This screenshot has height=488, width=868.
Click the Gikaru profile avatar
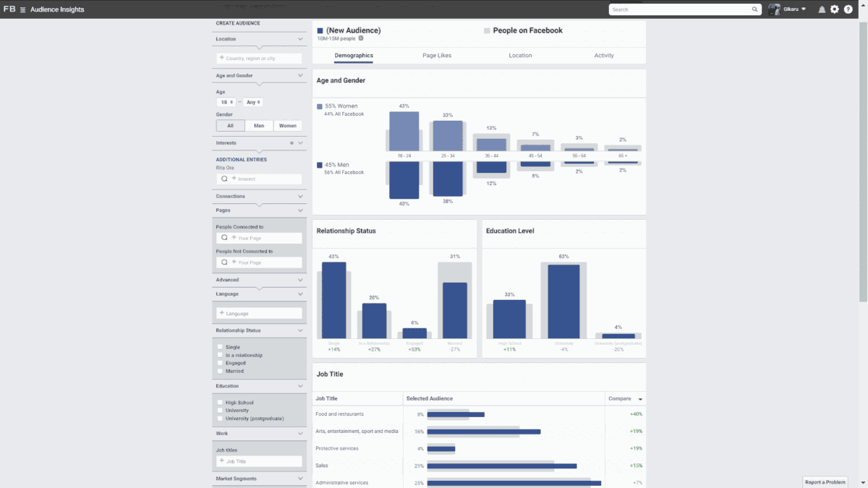(x=774, y=9)
